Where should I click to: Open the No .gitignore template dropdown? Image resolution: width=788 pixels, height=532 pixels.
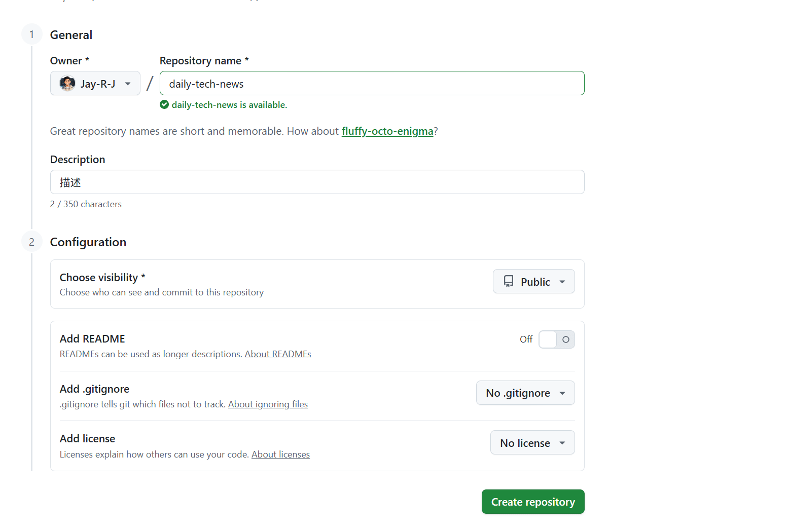[x=525, y=393]
